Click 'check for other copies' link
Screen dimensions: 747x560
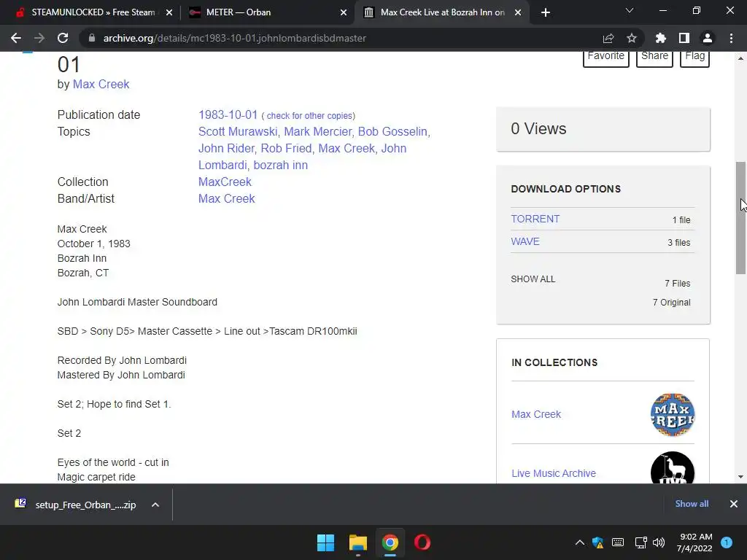[x=309, y=116]
